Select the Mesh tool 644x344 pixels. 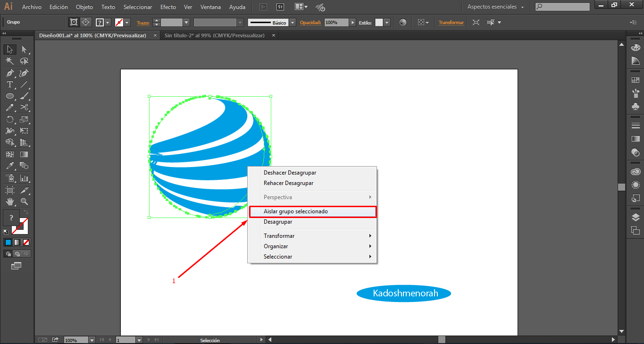[9, 154]
